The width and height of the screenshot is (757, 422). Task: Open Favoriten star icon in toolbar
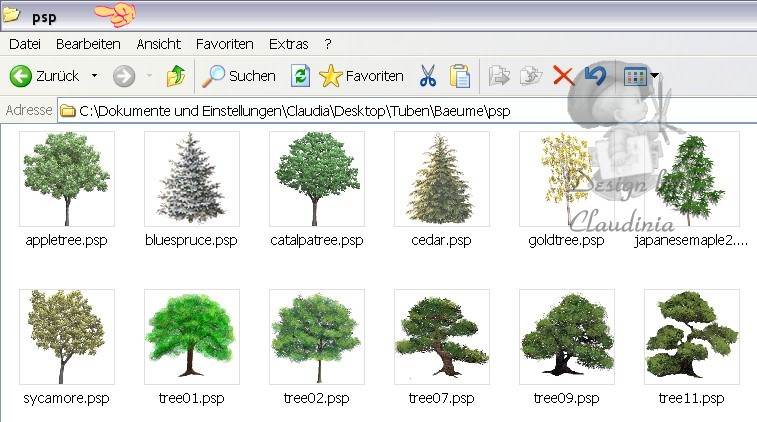point(331,76)
